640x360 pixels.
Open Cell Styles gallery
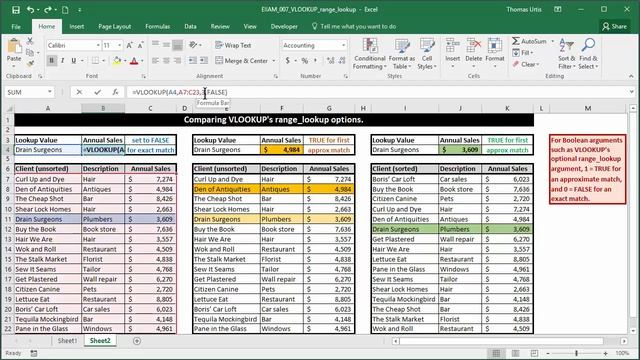click(427, 53)
